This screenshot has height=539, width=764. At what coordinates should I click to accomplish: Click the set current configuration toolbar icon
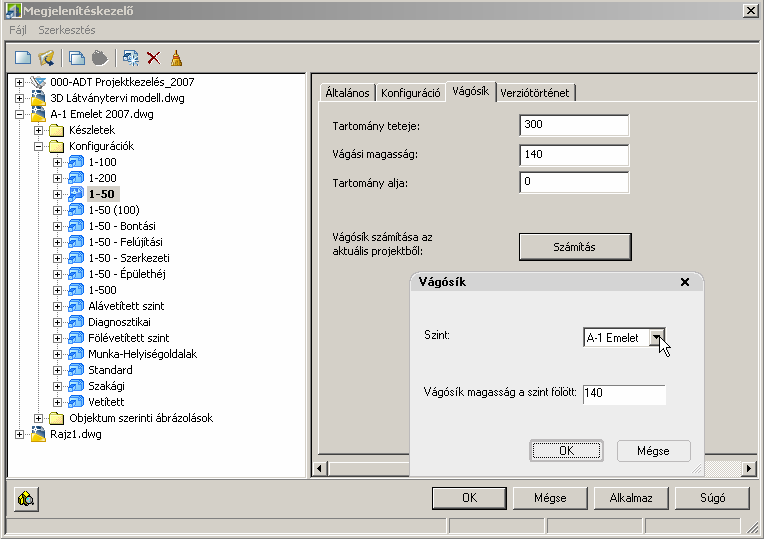click(131, 58)
